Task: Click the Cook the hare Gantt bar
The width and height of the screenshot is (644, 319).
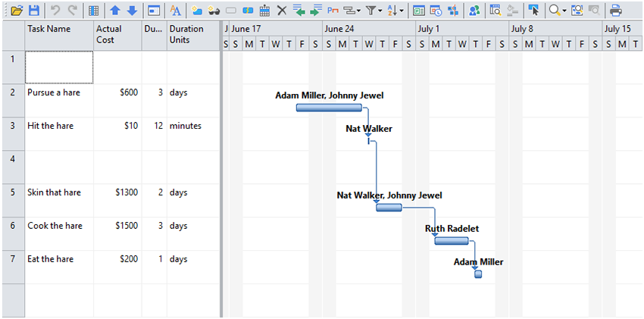Action: click(452, 241)
